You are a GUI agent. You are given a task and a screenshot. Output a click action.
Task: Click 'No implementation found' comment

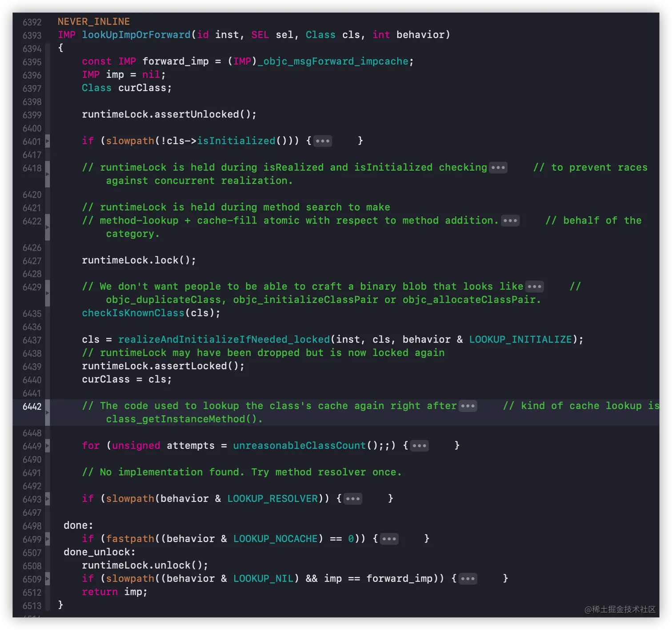[242, 472]
